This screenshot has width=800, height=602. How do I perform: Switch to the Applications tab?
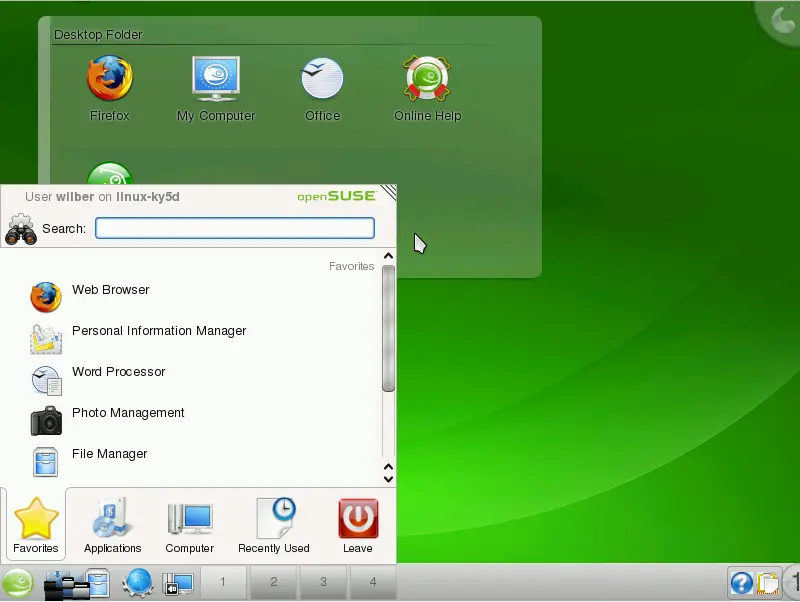[x=112, y=525]
